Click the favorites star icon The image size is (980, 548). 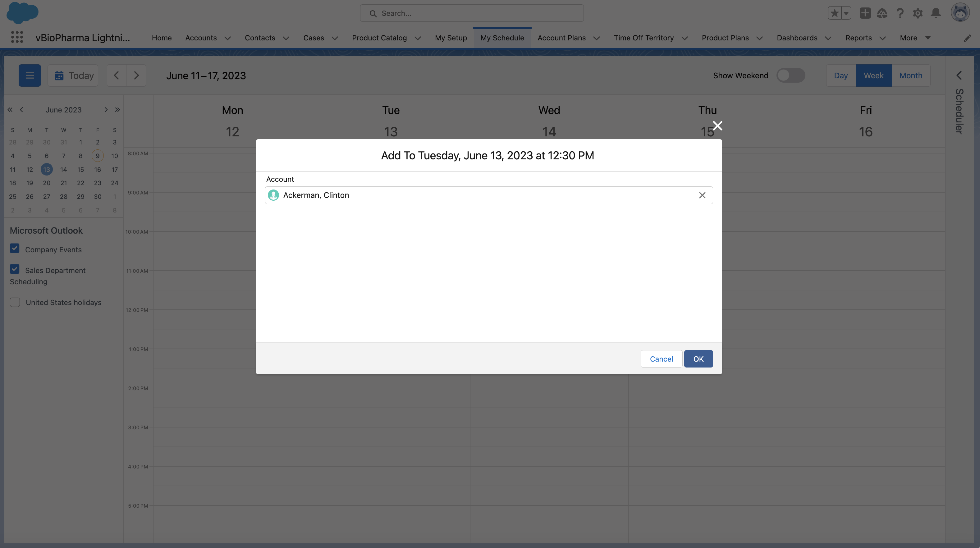834,13
